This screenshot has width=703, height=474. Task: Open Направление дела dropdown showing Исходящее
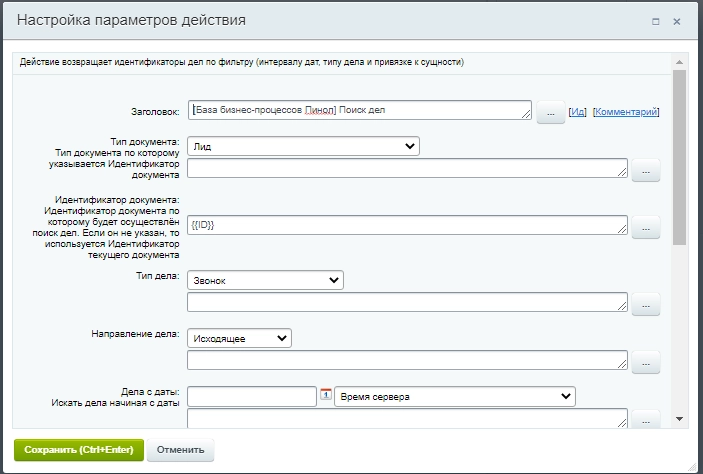pyautogui.click(x=239, y=338)
